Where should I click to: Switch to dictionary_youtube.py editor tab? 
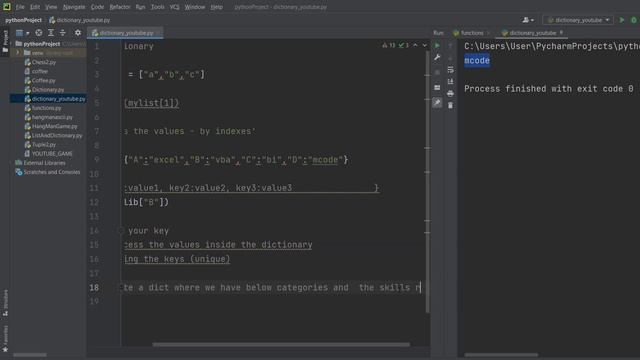click(126, 33)
